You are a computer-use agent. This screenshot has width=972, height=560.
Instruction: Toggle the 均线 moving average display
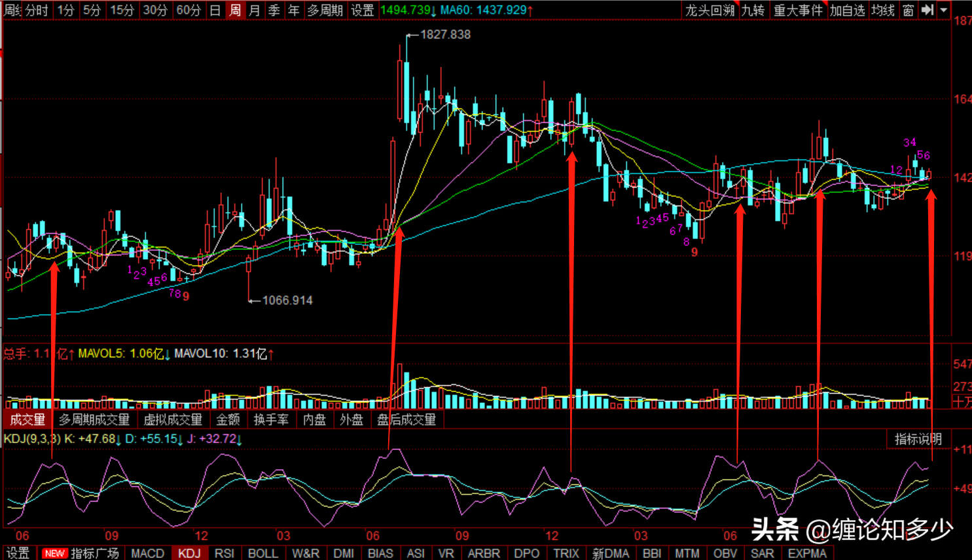coord(883,10)
